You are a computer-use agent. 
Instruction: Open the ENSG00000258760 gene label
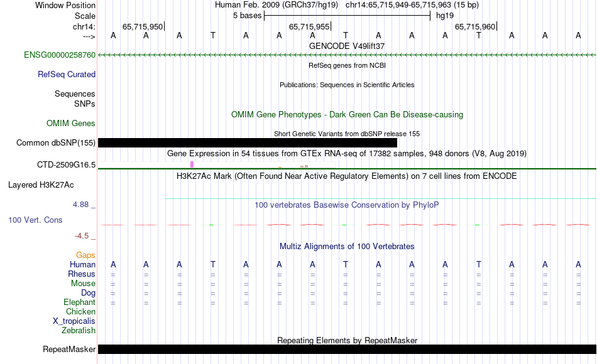pyautogui.click(x=60, y=55)
